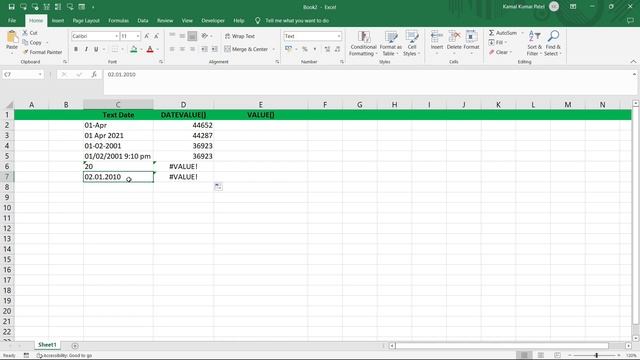Add a new sheet with the plus button
This screenshot has height=360, width=640.
[75, 346]
